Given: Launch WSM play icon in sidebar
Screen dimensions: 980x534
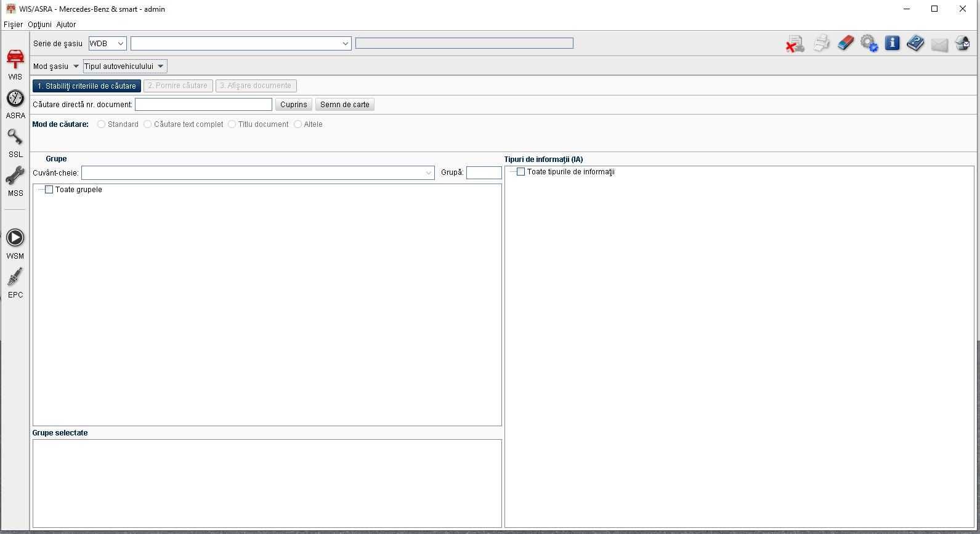Looking at the screenshot, I should (x=15, y=244).
